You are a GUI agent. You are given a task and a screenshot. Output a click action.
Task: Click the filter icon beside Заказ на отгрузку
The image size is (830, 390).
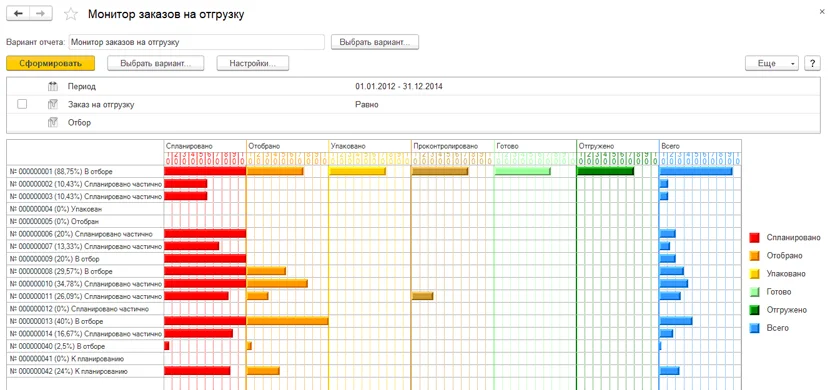52,104
